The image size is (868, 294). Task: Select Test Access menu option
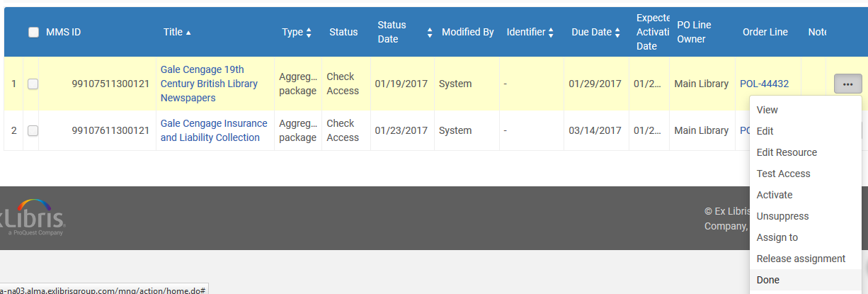tap(783, 174)
